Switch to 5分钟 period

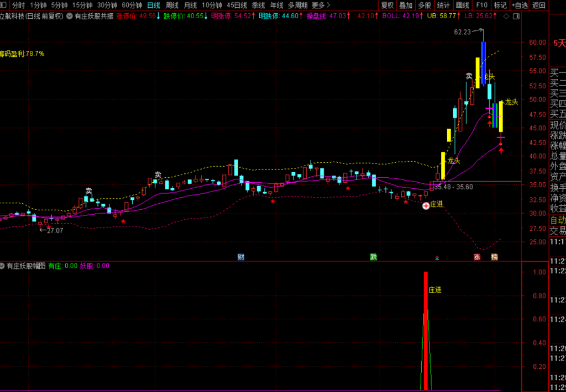click(x=59, y=5)
